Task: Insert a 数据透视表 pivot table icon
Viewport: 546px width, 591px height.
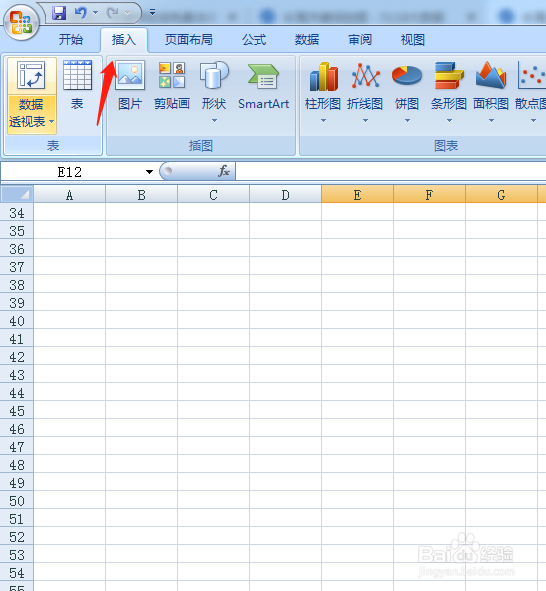Action: coord(31,76)
